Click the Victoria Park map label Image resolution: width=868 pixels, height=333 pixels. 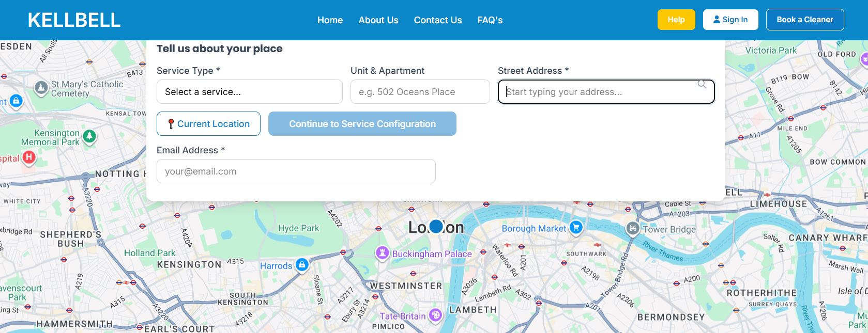(771, 50)
